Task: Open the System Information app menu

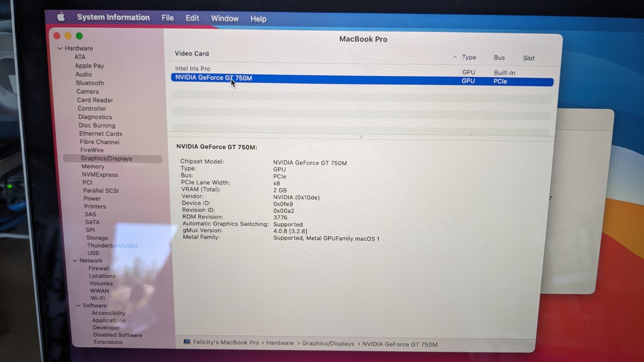Action: [113, 17]
